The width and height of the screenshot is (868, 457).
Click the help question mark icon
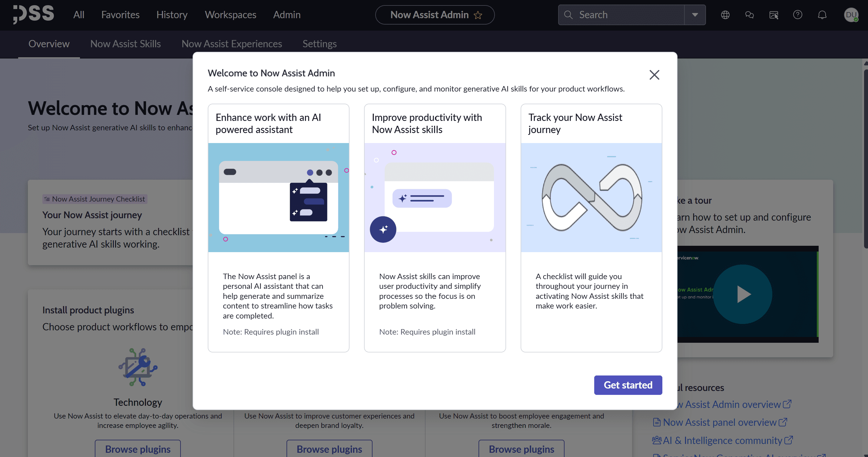click(797, 15)
